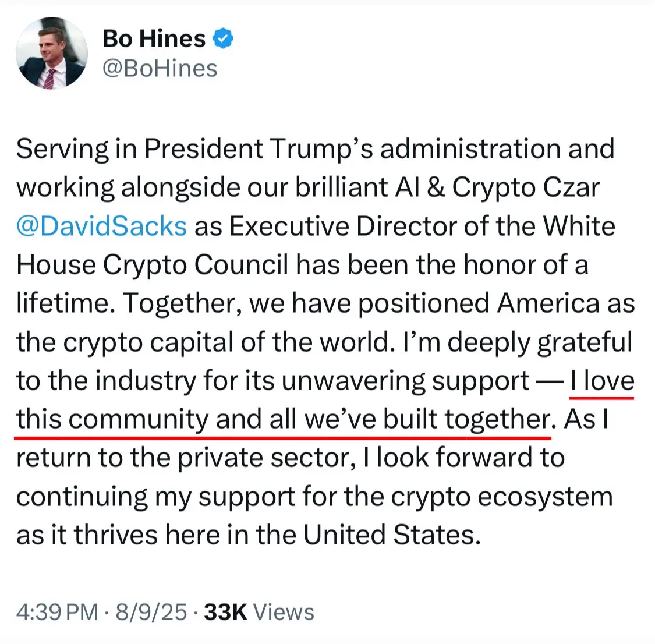The image size is (655, 644).
Task: Click the 8/9/25 date
Action: [151, 612]
